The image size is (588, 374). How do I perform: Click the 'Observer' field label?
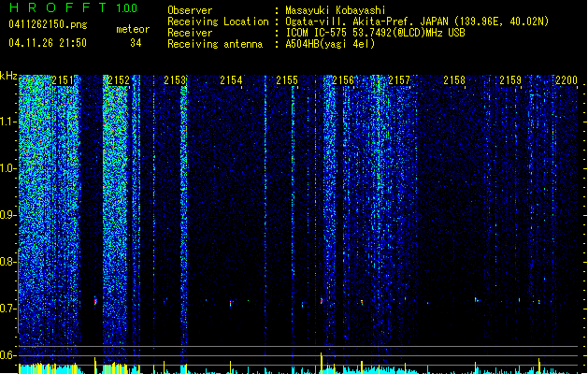tap(190, 10)
